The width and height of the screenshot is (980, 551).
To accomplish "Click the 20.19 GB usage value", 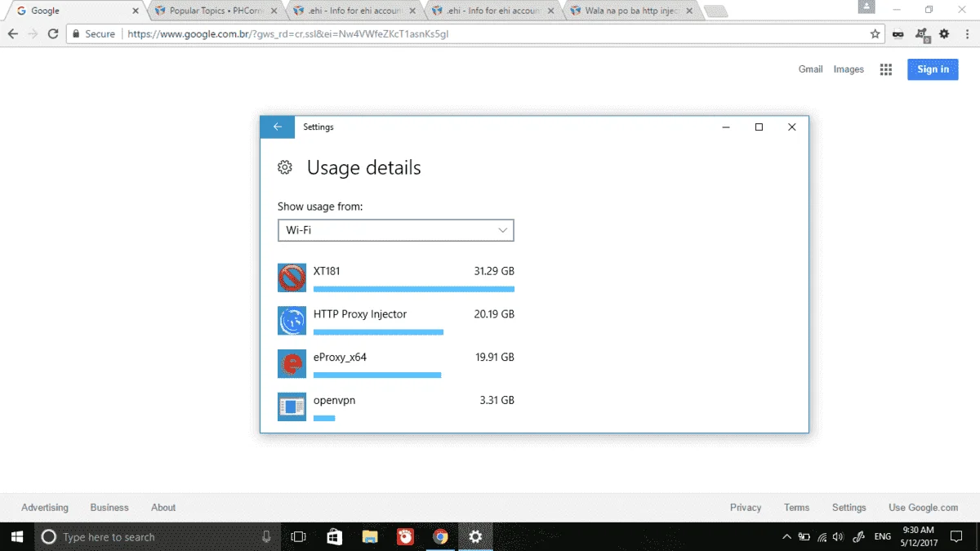I will pos(494,314).
